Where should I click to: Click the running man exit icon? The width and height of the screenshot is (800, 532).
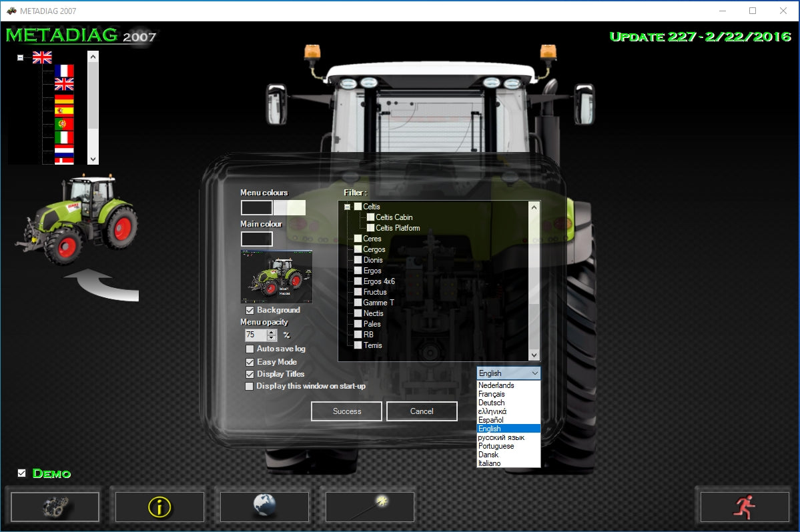pos(745,507)
